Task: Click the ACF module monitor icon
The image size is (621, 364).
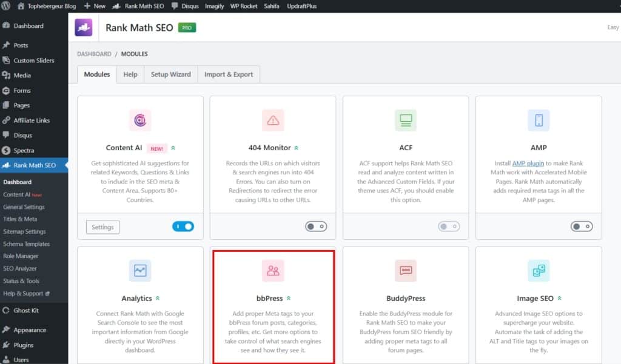Action: tap(406, 120)
